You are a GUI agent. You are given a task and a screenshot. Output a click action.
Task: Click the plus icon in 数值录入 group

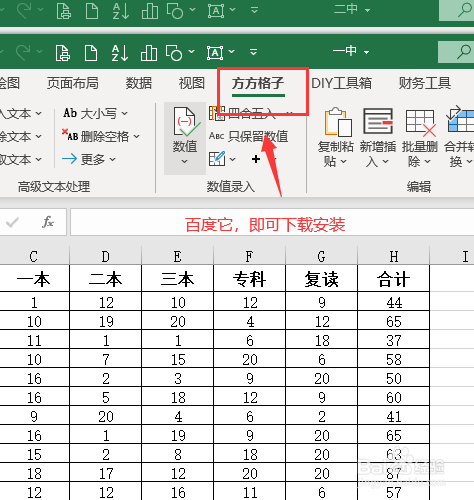(x=256, y=159)
